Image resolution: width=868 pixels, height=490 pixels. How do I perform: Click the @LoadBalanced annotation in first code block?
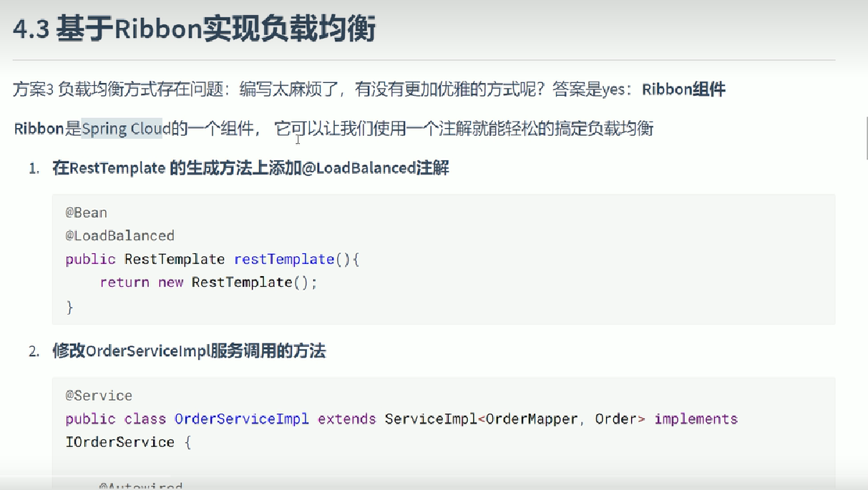click(x=120, y=235)
